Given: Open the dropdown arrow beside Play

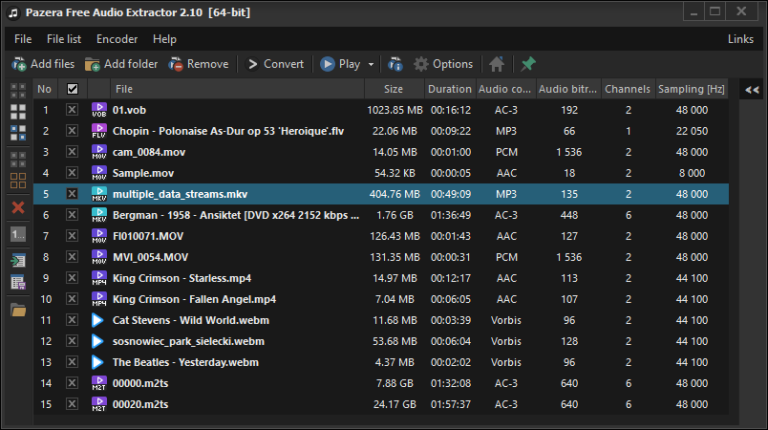Looking at the screenshot, I should [371, 64].
